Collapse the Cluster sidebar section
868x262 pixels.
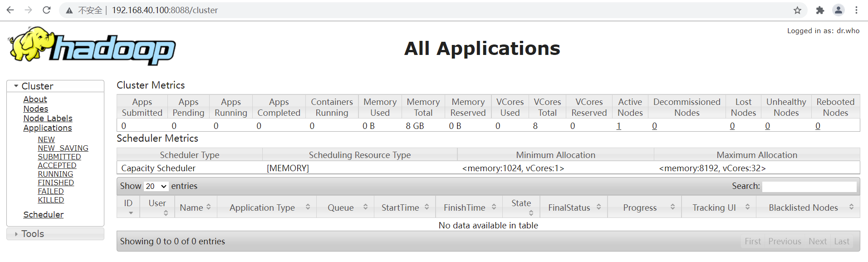(x=16, y=86)
